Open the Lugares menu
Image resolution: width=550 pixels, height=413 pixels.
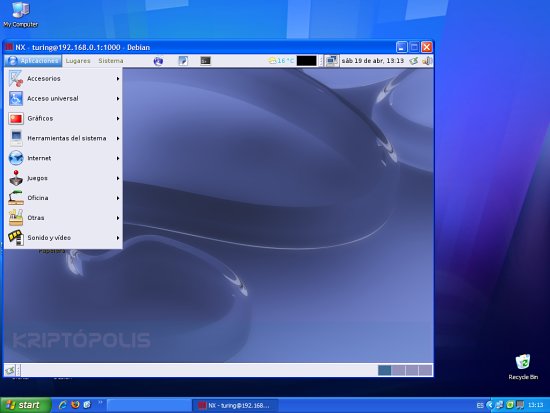coord(78,61)
